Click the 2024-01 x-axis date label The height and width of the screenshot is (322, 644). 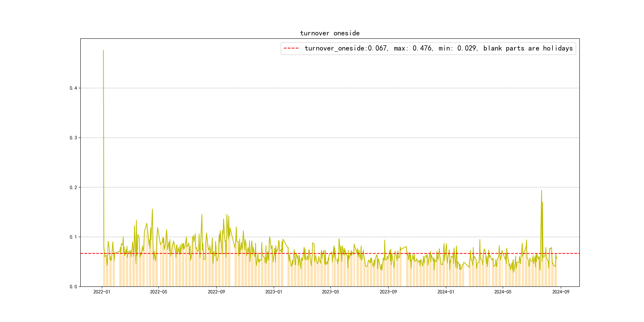coord(446,292)
